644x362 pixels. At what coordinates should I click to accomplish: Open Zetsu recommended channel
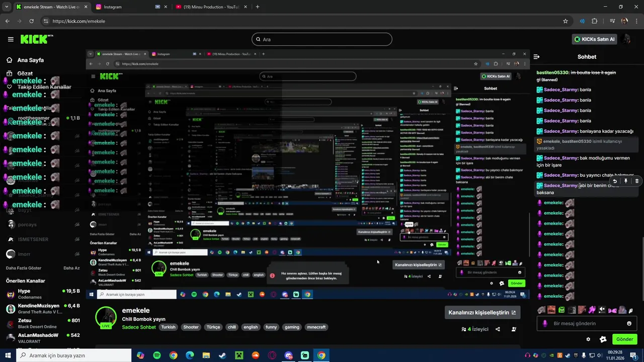43,323
